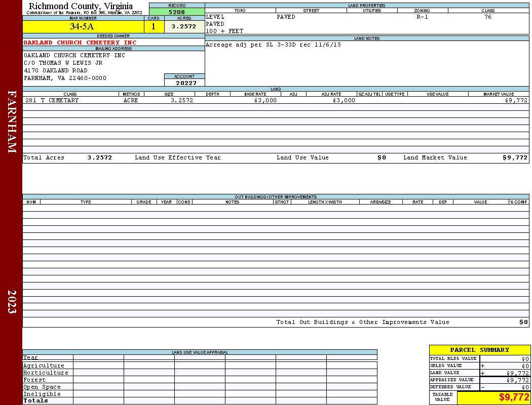Viewport: 532px width, 405px height.
Task: Select the topo value LEVEL
Action: click(x=215, y=17)
